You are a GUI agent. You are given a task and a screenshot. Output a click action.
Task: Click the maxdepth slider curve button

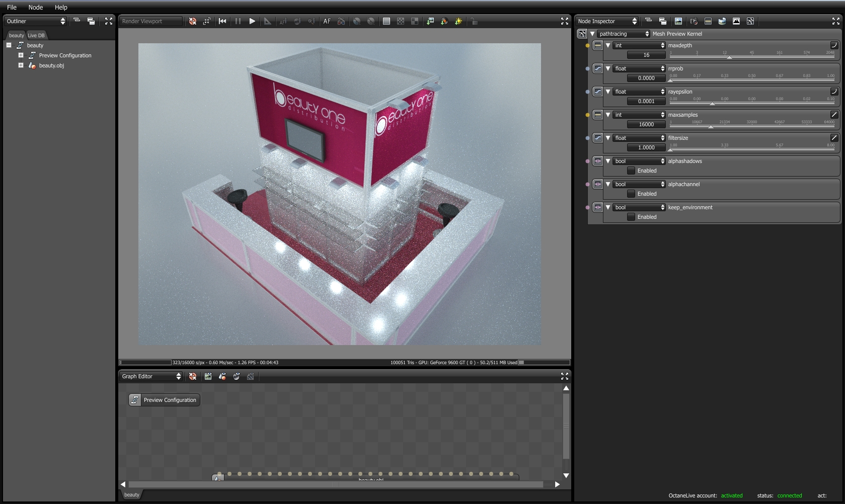click(x=834, y=45)
